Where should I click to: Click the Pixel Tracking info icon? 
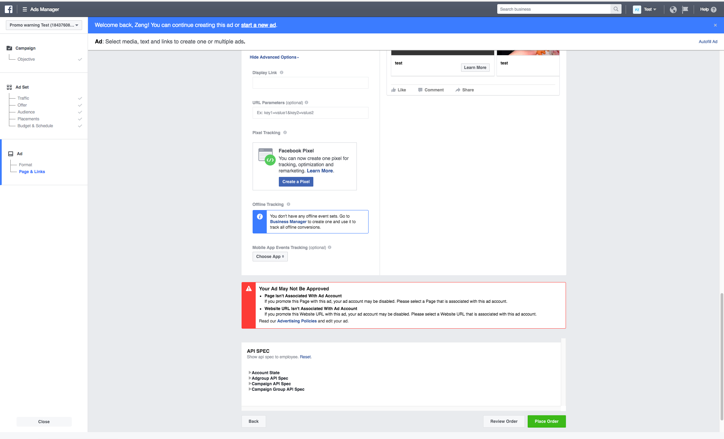285,132
